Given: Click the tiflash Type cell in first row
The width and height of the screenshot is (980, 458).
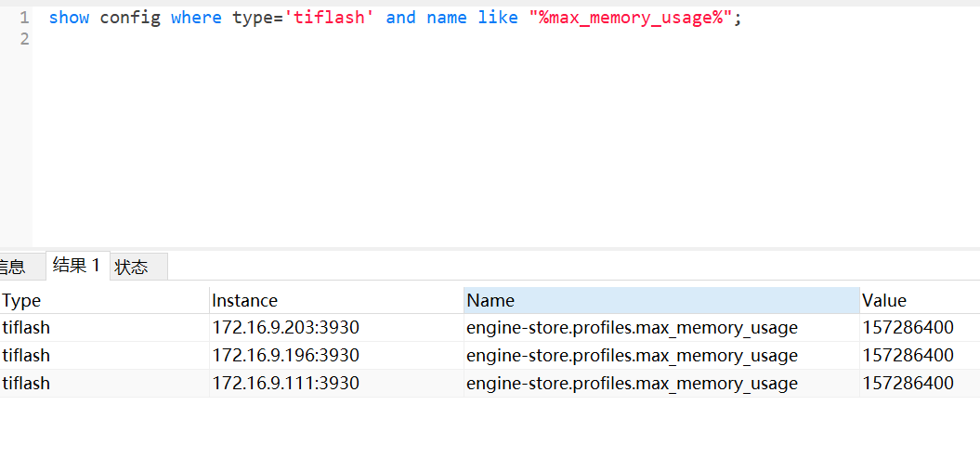Looking at the screenshot, I should (x=26, y=328).
